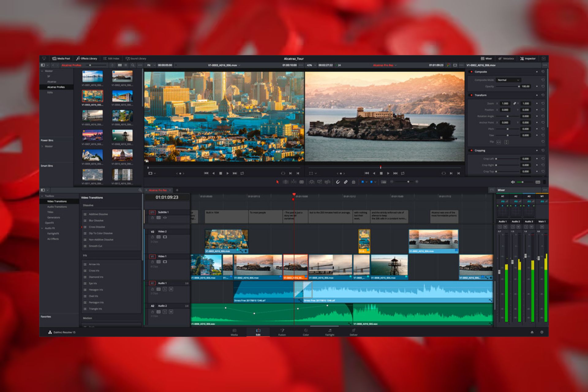Image resolution: width=588 pixels, height=392 pixels.
Task: Click the timeline zoom-in plus icon
Action: (x=417, y=182)
